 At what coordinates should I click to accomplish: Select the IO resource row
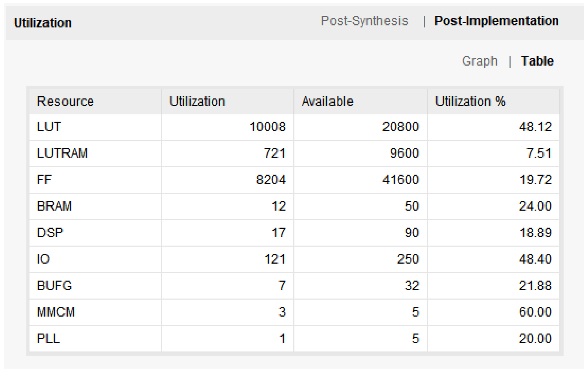pos(43,259)
